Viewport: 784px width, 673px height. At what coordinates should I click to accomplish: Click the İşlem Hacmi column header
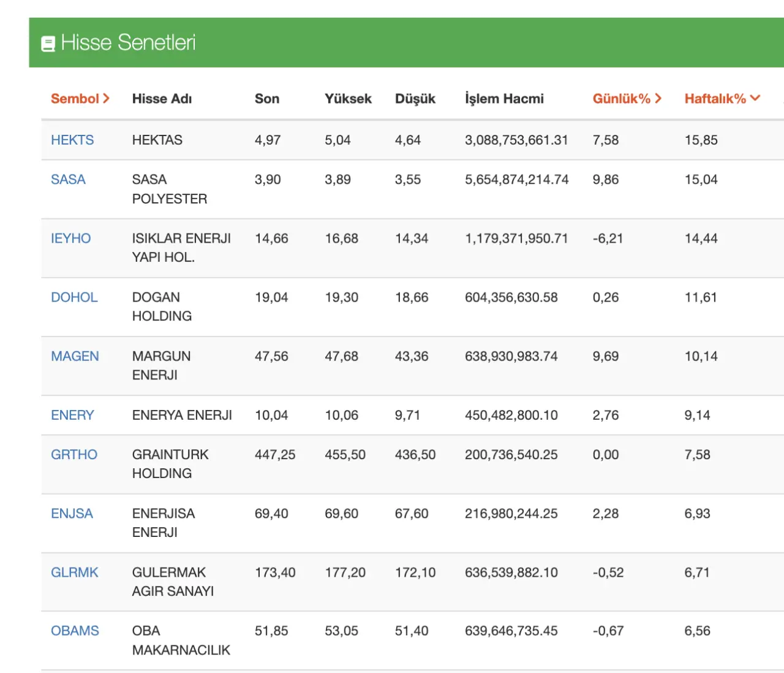point(504,99)
